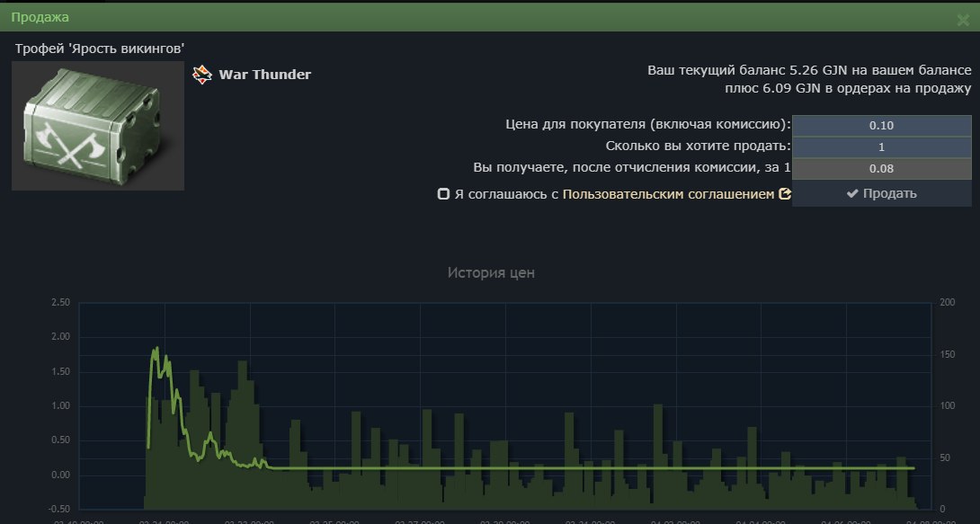
Task: Click the 2.50 price axis label
Action: pyautogui.click(x=60, y=302)
